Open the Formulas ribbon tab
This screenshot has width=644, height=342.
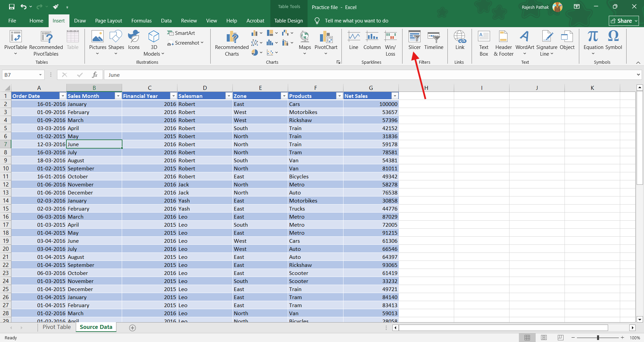[x=141, y=21]
